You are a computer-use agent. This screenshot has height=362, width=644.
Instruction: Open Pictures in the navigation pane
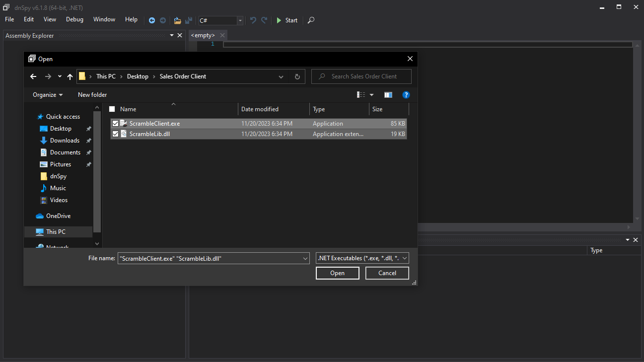tap(61, 164)
